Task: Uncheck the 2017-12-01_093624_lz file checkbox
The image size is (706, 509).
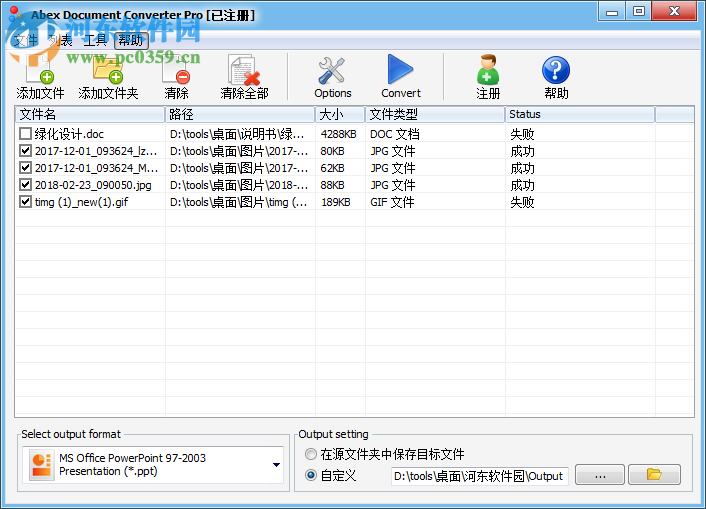Action: (25, 151)
